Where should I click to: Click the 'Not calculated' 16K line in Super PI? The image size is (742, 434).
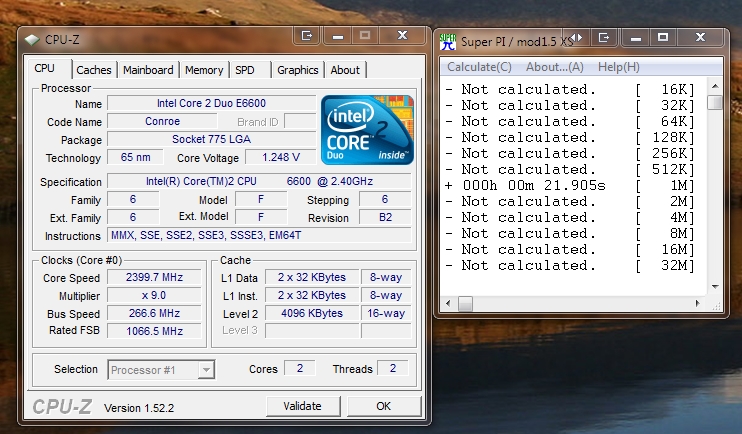(570, 89)
